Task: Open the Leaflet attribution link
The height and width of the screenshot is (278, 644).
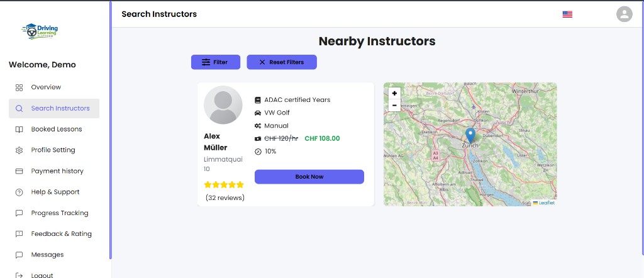Action: (x=547, y=203)
